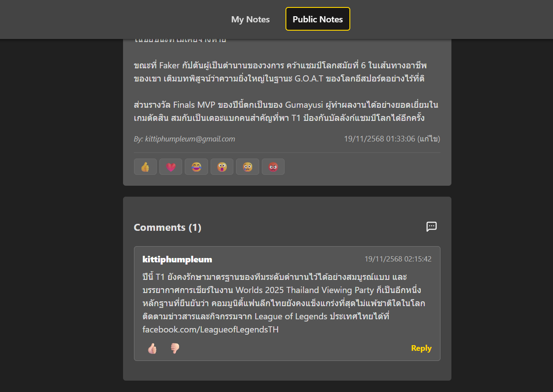Open the add comment speech bubble icon
The image size is (553, 392).
[432, 226]
